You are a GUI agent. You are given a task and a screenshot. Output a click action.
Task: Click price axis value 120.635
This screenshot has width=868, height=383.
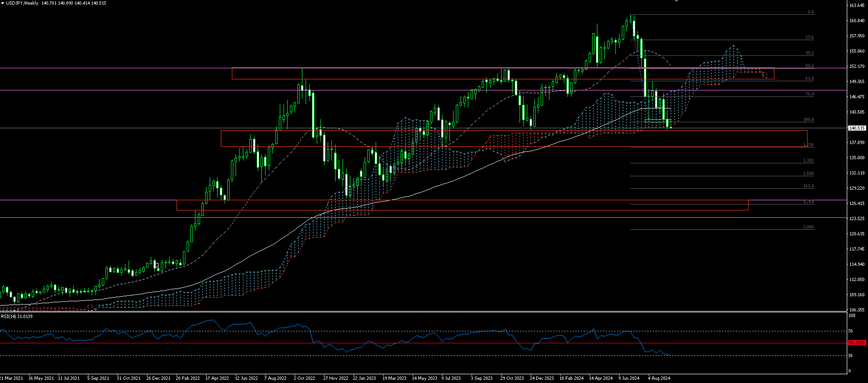point(857,234)
